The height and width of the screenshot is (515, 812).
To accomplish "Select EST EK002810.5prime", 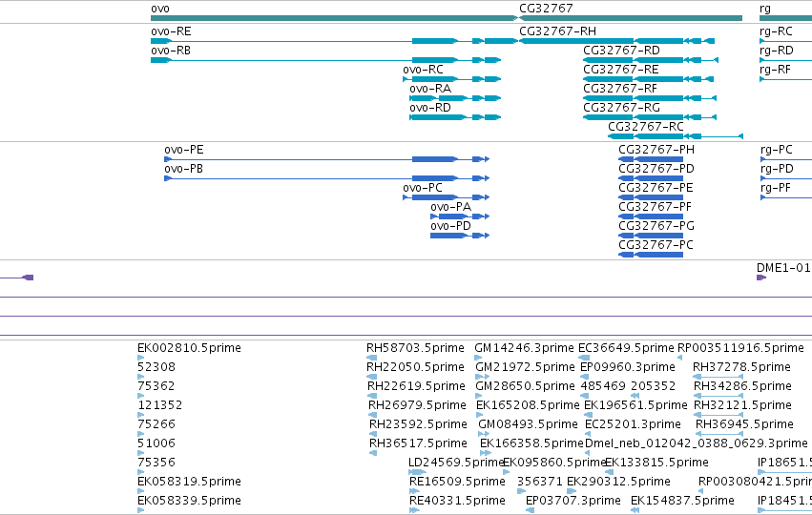I will click(x=141, y=358).
